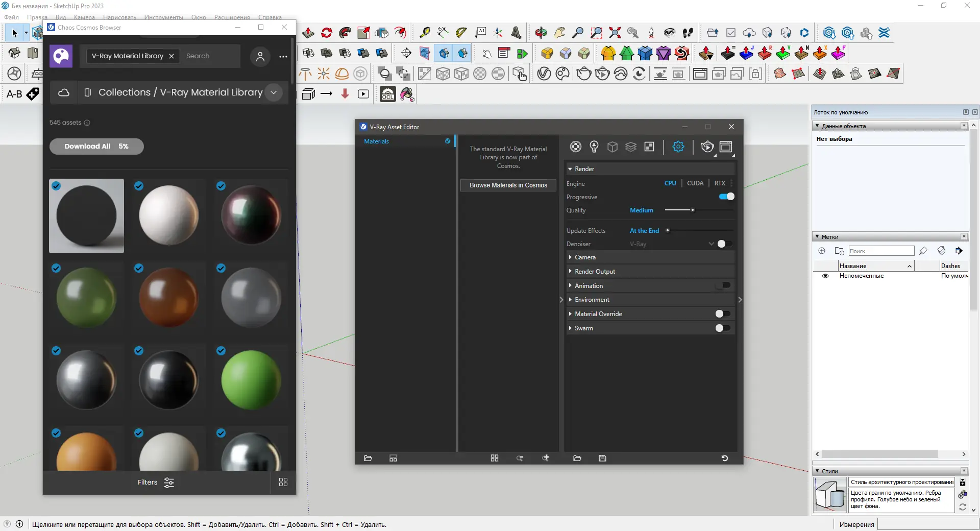Open Cosmos more options ellipsis
The image size is (980, 531).
point(283,57)
